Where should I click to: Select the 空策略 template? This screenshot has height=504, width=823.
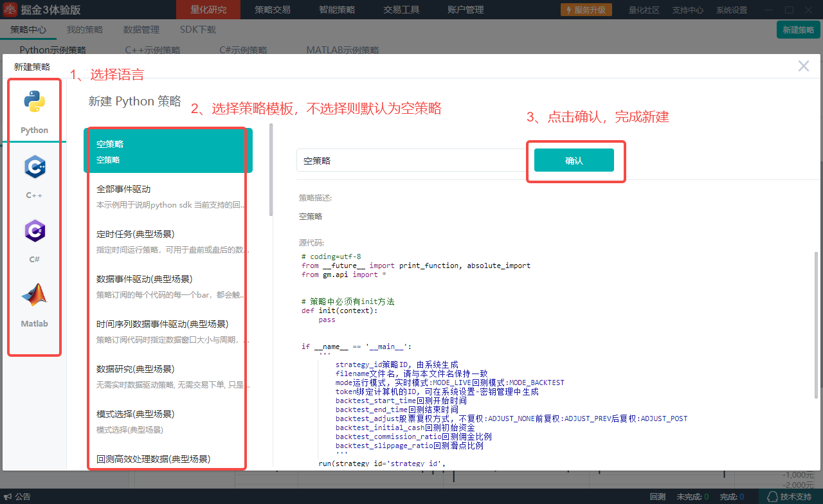coord(167,151)
